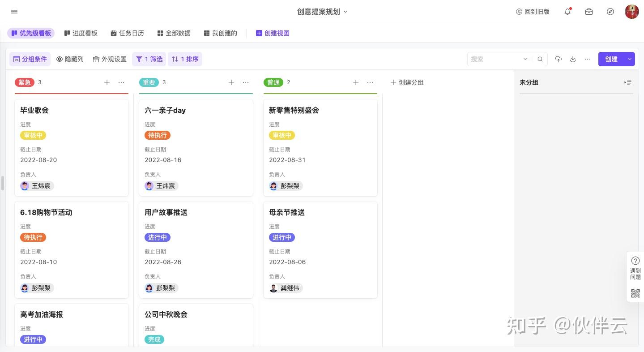This screenshot has height=352, width=644.
Task: Toggle the 1 筛选 filter
Action: [149, 59]
